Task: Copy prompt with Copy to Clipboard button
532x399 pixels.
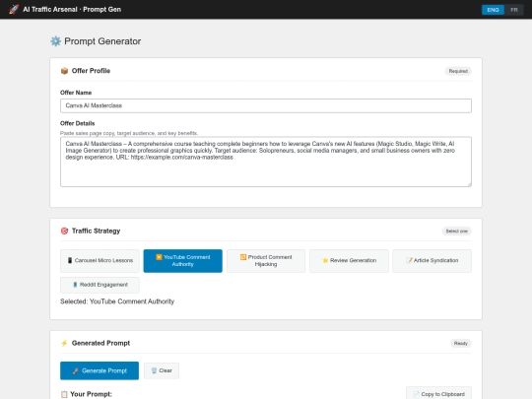Action: [x=438, y=394]
